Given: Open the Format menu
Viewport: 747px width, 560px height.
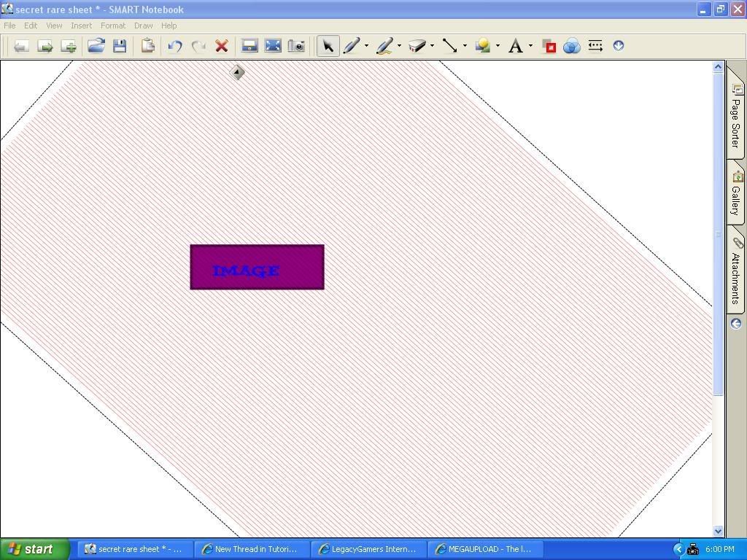Looking at the screenshot, I should coord(112,25).
